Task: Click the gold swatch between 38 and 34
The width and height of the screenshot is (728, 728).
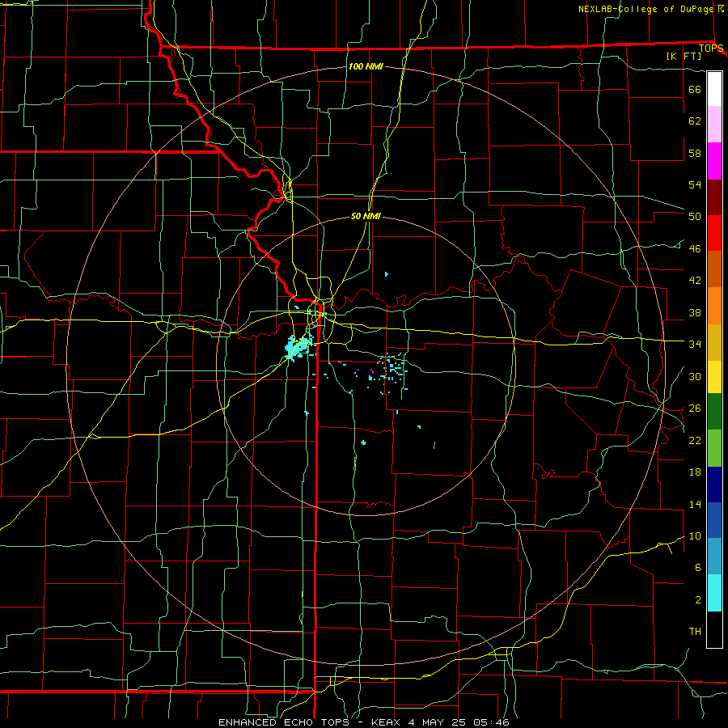Action: pyautogui.click(x=714, y=342)
